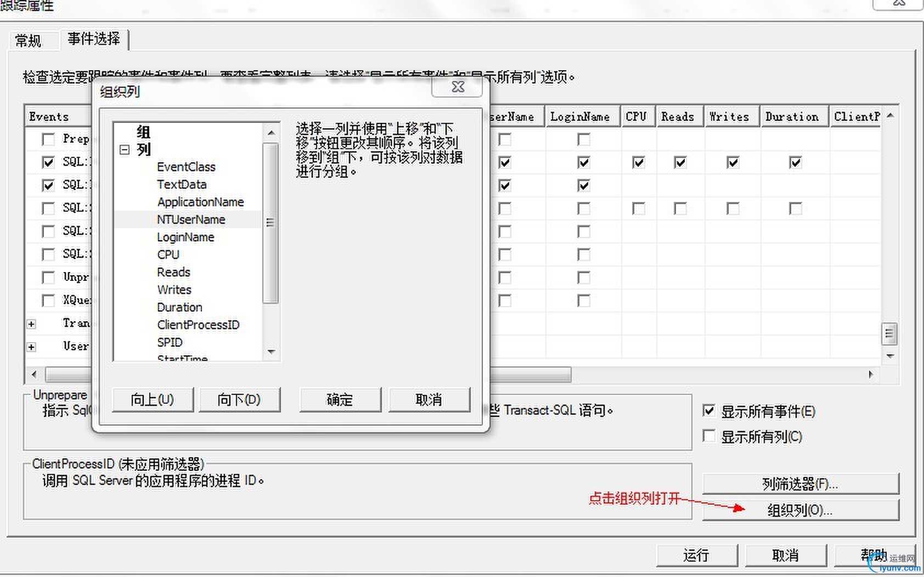Uncheck Writes in first checked SQL row

click(733, 162)
